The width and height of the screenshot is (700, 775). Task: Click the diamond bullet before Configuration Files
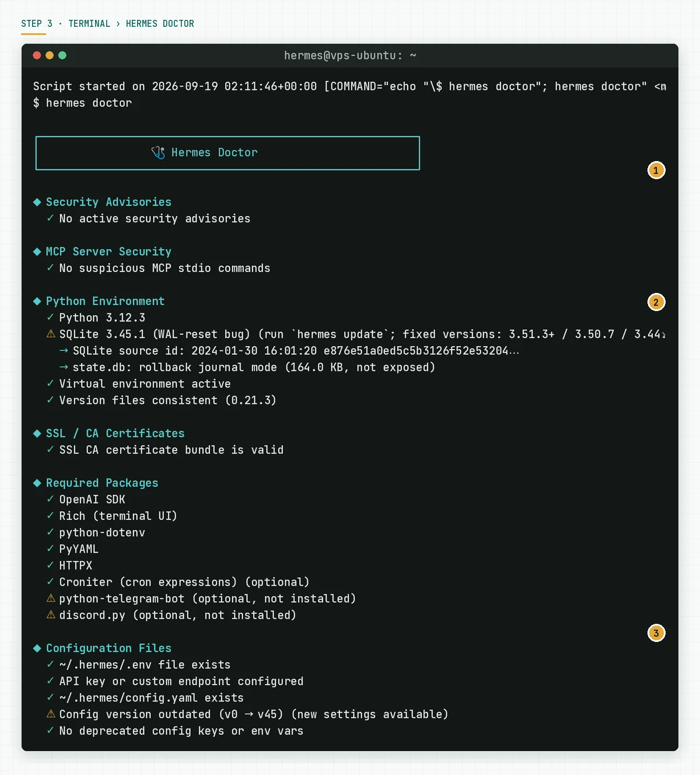(37, 648)
